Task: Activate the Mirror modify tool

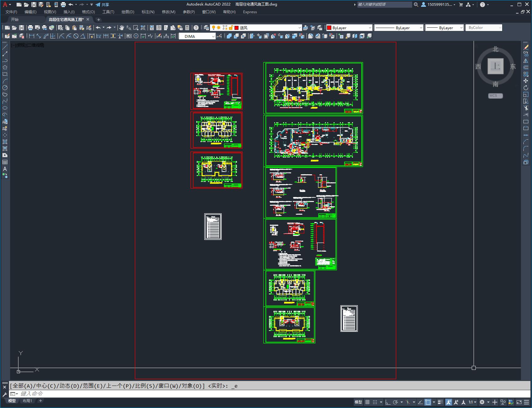Action: pos(526,61)
